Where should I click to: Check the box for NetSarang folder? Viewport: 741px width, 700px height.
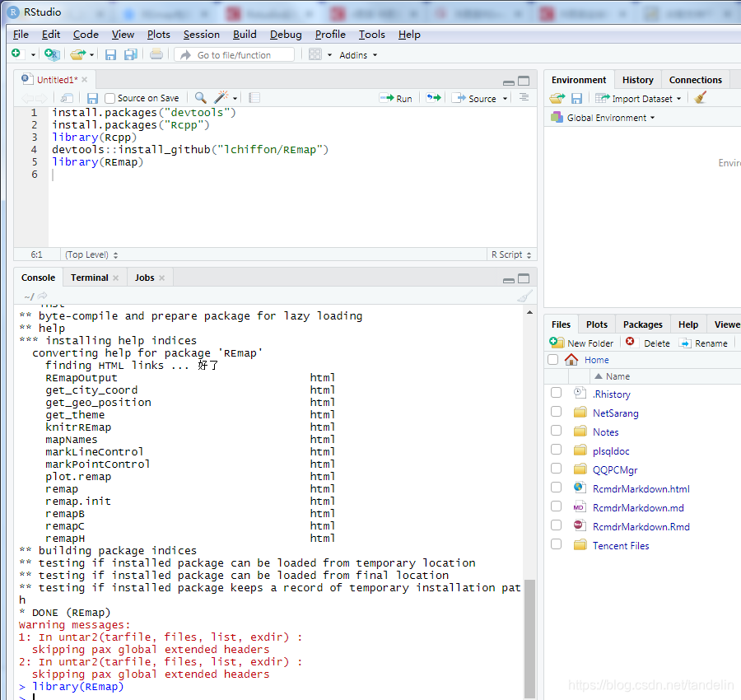557,412
